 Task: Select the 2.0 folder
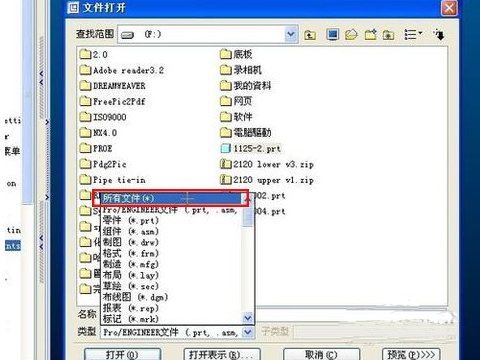point(94,54)
